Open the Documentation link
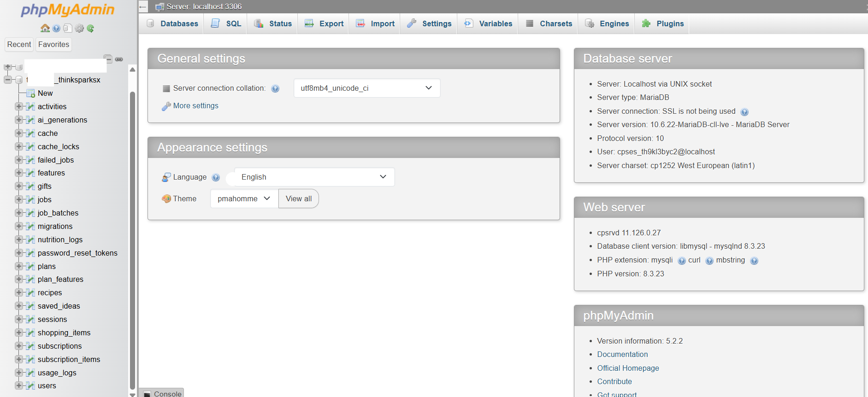This screenshot has height=397, width=868. pyautogui.click(x=622, y=354)
